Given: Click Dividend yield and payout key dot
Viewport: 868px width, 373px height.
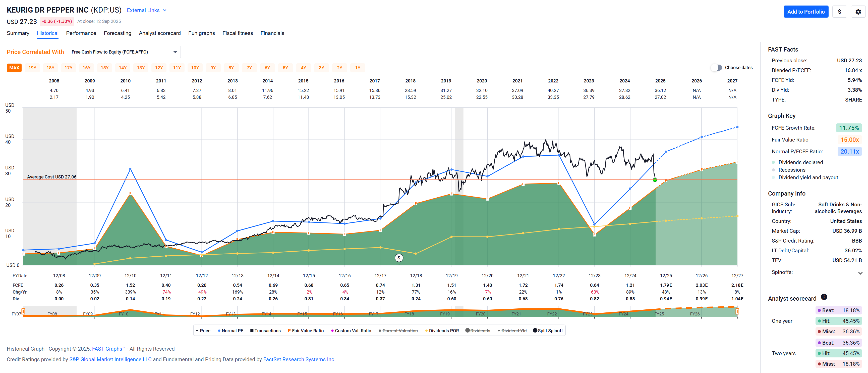Looking at the screenshot, I should point(773,177).
